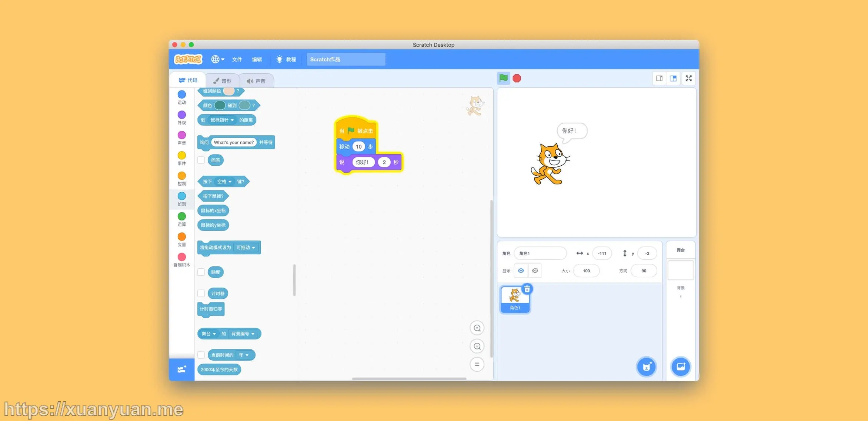Select the 控制 block category
The width and height of the screenshot is (868, 421).
[182, 179]
